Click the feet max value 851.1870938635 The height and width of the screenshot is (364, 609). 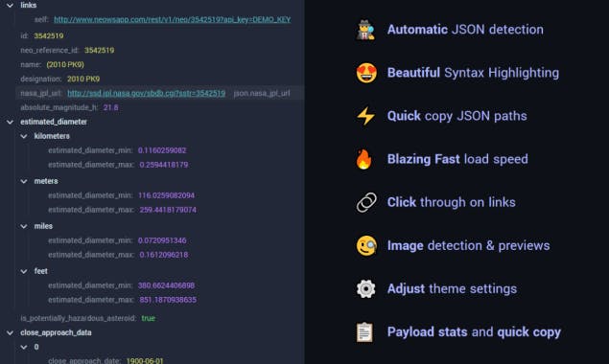168,300
